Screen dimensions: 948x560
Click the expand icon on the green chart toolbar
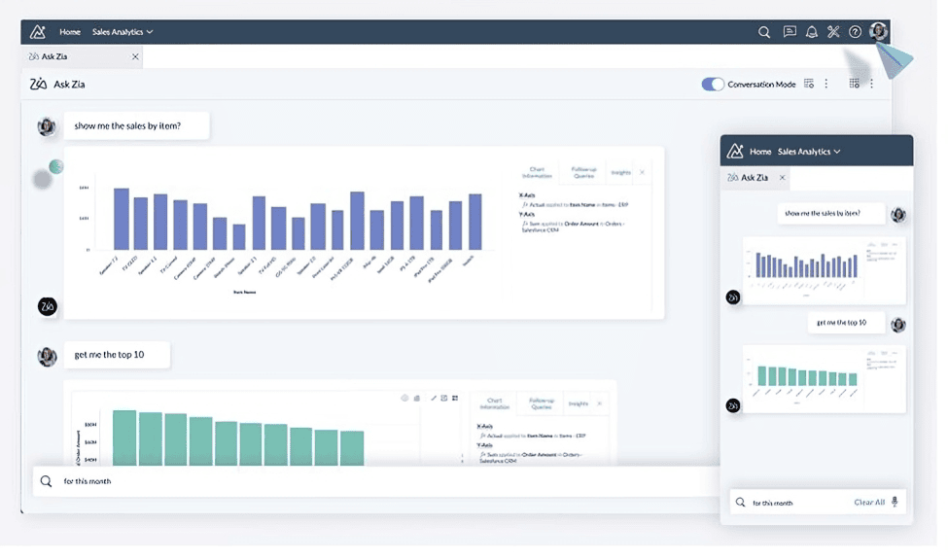pos(444,398)
